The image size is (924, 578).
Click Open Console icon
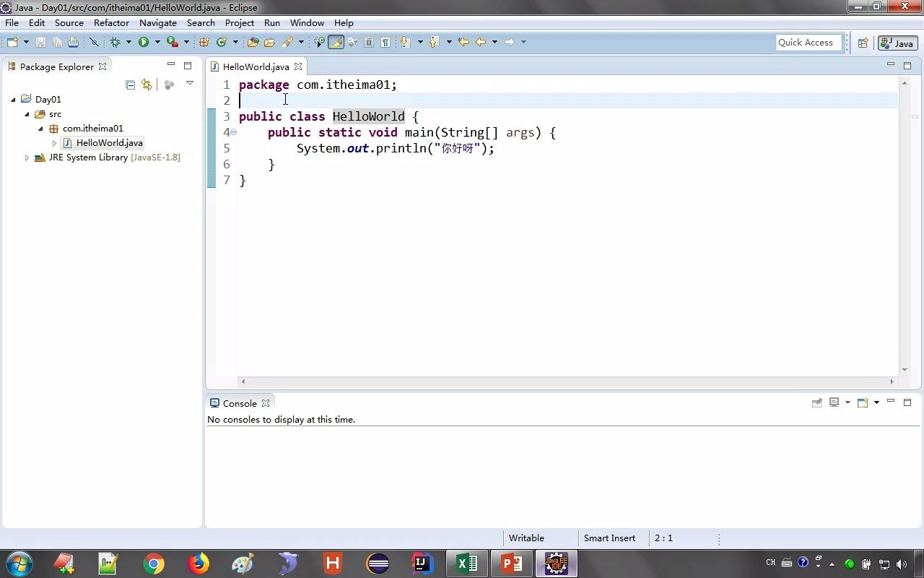coord(863,402)
